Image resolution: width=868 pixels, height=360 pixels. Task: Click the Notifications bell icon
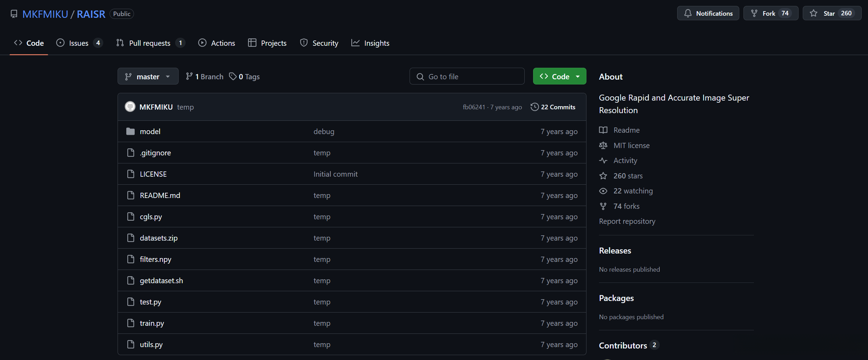[688, 13]
